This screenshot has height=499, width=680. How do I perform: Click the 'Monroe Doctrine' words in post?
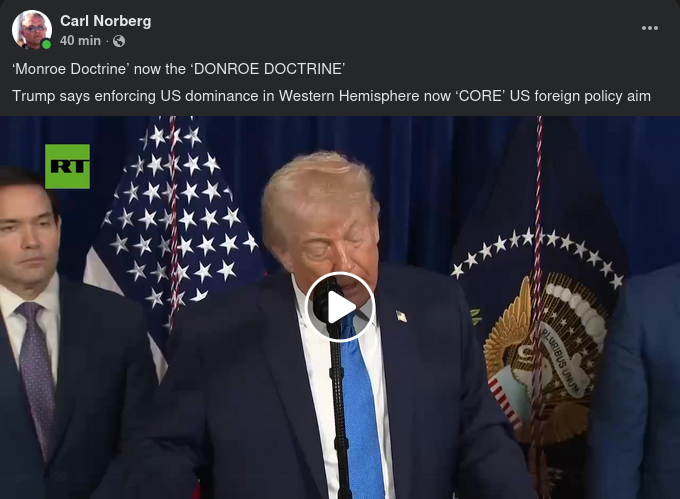[71, 69]
